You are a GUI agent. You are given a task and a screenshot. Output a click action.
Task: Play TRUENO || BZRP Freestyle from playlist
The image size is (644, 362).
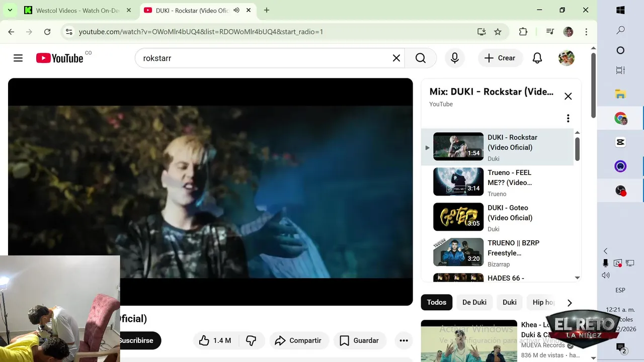pyautogui.click(x=497, y=253)
